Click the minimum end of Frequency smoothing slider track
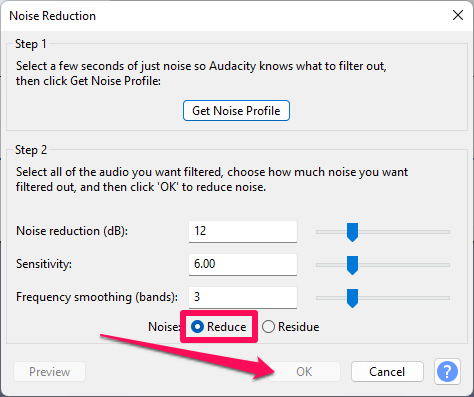This screenshot has height=397, width=474. (319, 298)
